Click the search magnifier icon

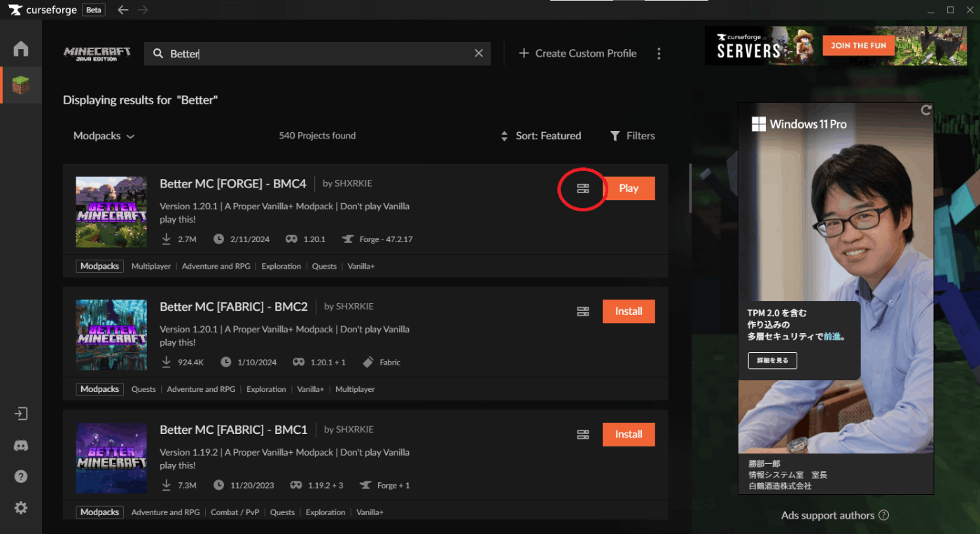coord(158,54)
